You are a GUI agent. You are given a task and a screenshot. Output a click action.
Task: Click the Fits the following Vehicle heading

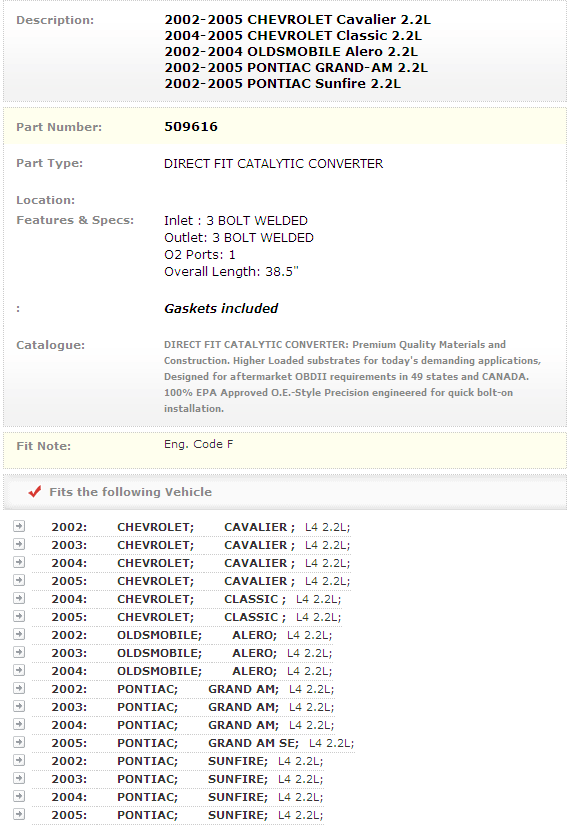tap(130, 492)
